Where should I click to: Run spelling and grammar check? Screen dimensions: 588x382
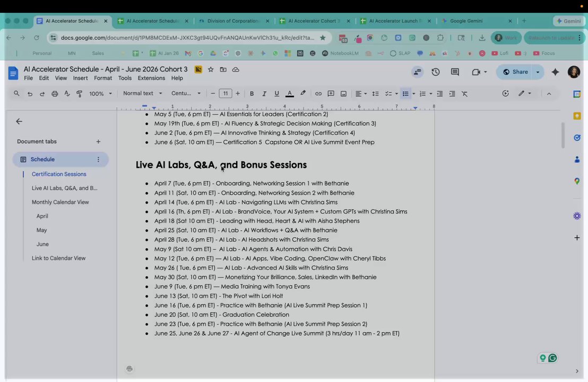67,94
